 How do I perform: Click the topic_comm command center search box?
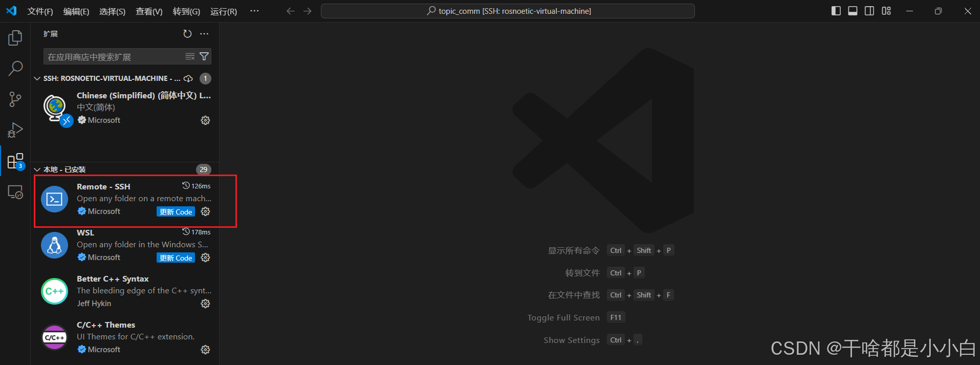(508, 11)
